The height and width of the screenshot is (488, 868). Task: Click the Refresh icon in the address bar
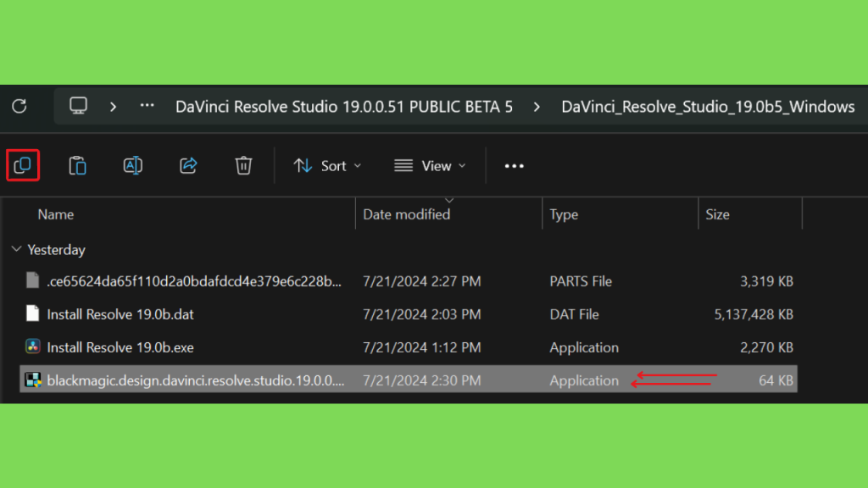19,106
